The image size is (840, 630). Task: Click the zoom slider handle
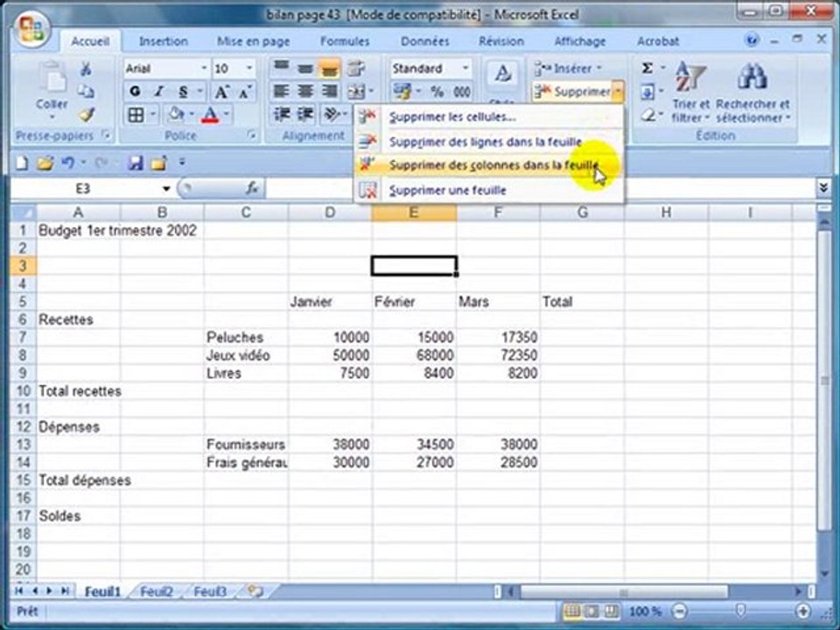pyautogui.click(x=740, y=611)
